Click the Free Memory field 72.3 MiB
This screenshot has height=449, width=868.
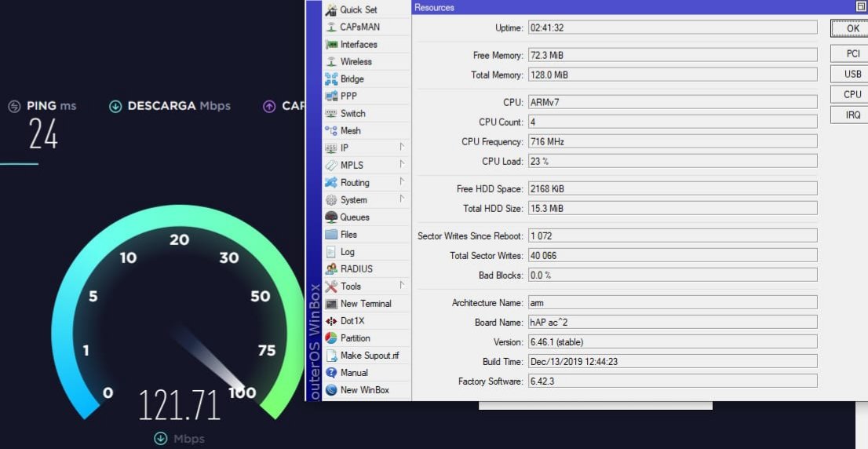pyautogui.click(x=673, y=55)
